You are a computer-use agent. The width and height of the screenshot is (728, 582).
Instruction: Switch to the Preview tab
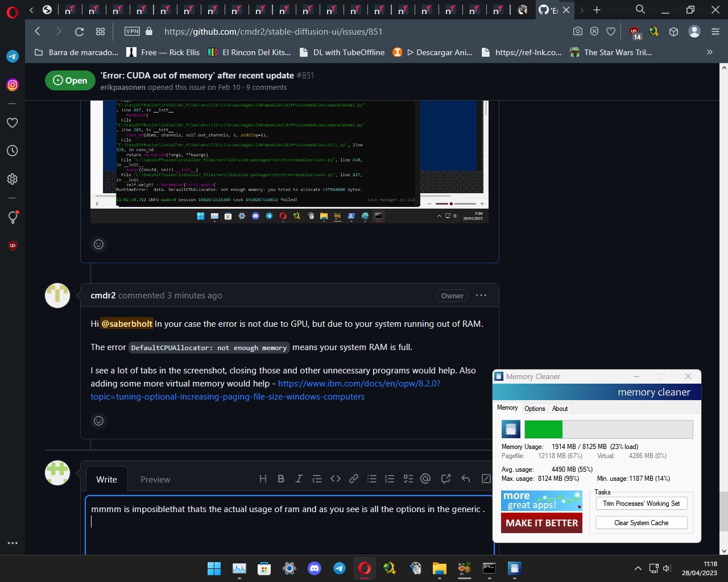[x=155, y=479]
